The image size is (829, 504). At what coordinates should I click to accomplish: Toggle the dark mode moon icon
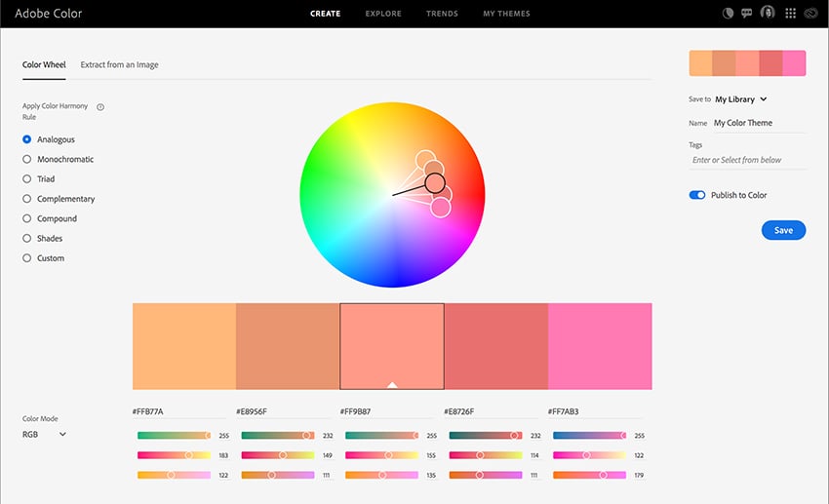[728, 14]
